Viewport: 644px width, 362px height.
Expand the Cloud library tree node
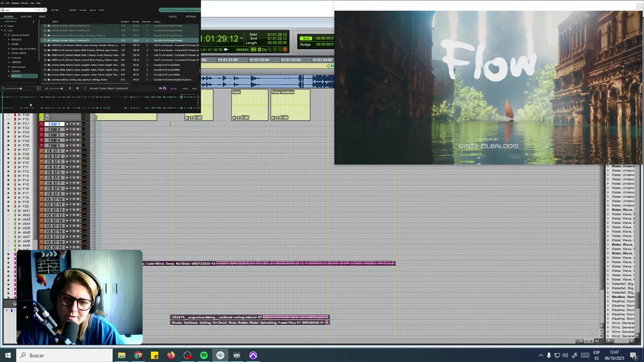(2, 26)
